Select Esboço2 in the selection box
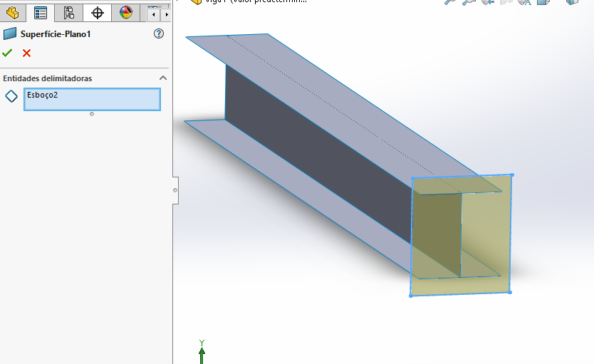 coord(42,95)
